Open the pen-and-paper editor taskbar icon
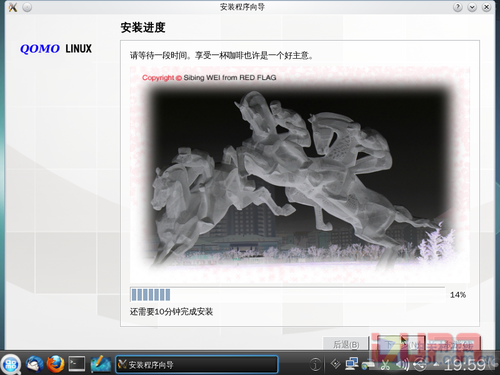Image resolution: width=500 pixels, height=375 pixels. point(100,364)
